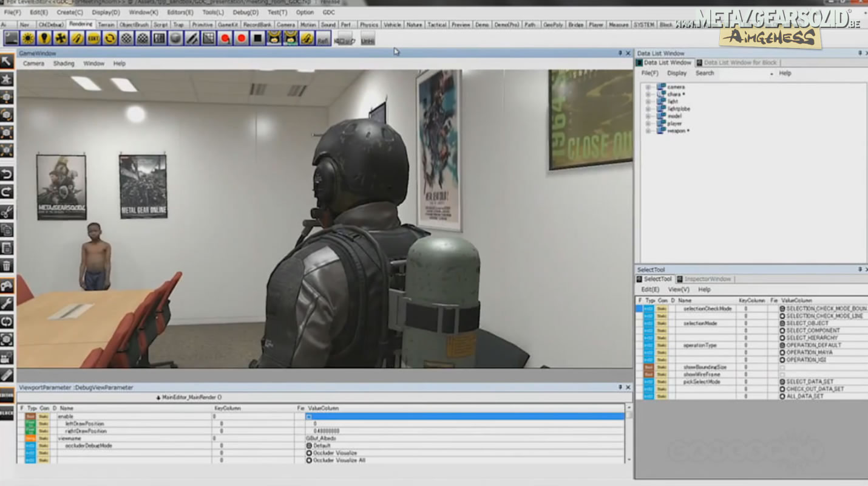Screen dimensions: 868x486
Task: Click the wrench icon in left sidebar
Action: click(7, 303)
